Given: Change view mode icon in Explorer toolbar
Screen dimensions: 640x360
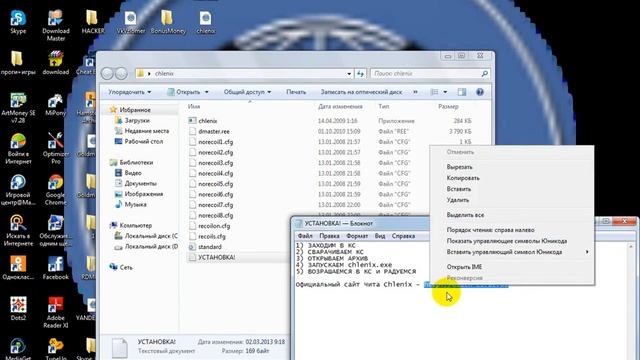Looking at the screenshot, I should point(435,92).
